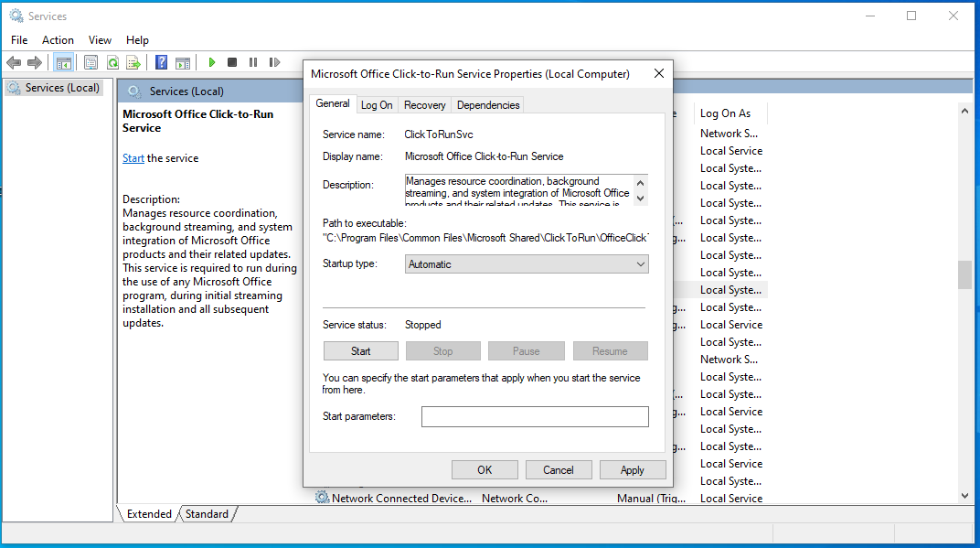Confirm the dialog with OK
Viewport: 980px width, 548px height.
pyautogui.click(x=485, y=470)
